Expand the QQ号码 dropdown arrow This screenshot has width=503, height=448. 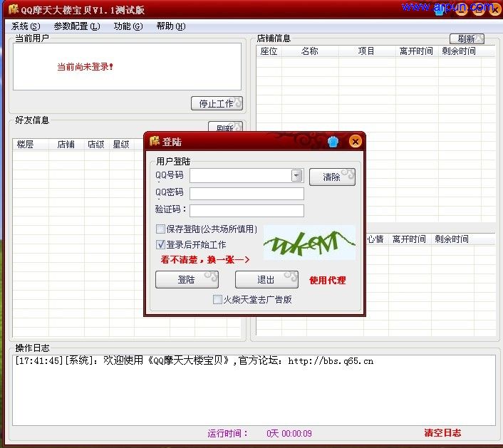click(297, 176)
